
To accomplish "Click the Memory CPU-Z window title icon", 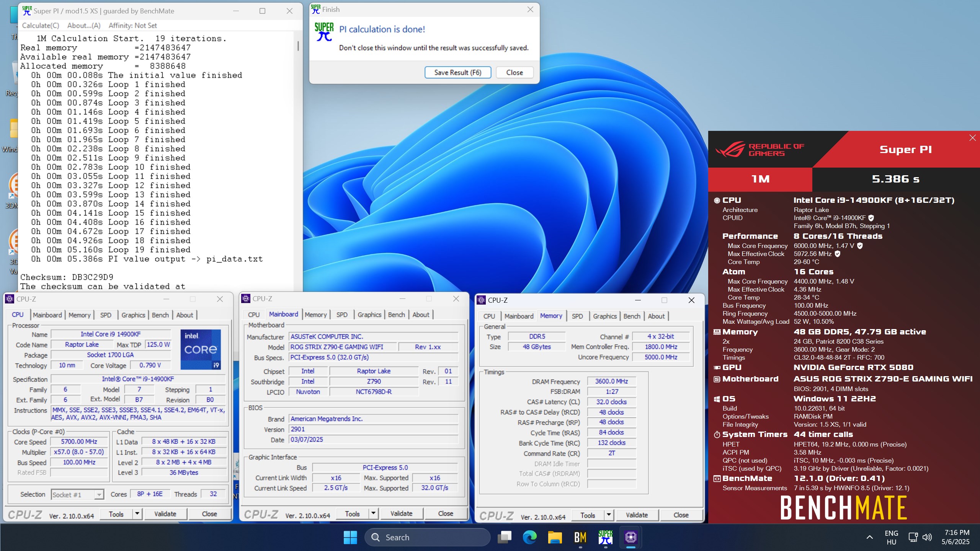I will 482,300.
